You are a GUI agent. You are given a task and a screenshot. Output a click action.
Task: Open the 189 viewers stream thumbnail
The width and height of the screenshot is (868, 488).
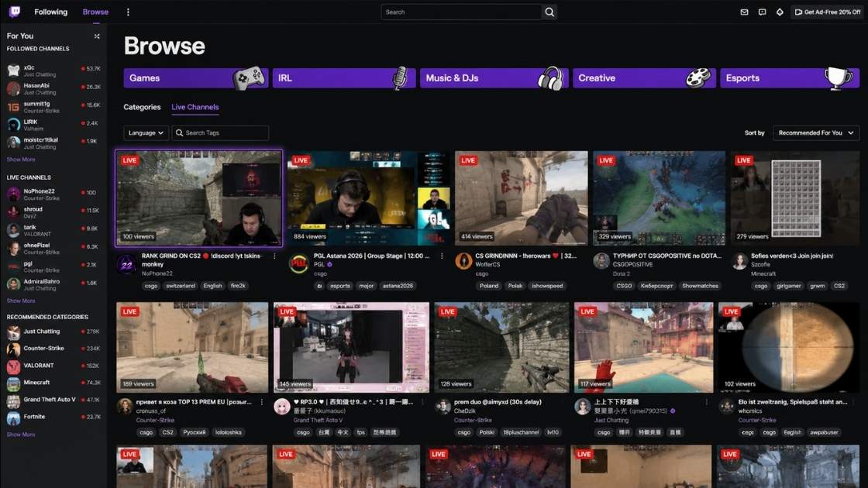click(192, 347)
